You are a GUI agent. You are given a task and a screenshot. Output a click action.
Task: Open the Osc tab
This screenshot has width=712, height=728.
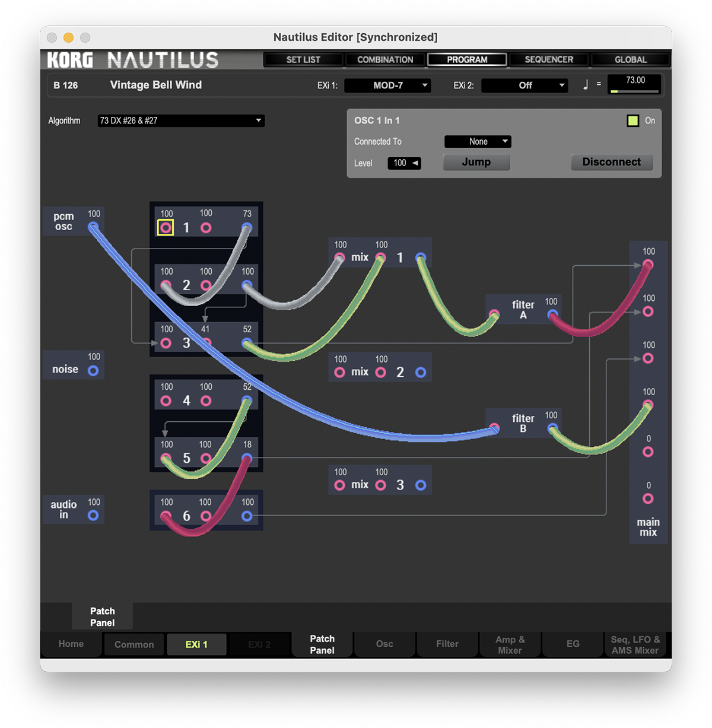tap(384, 644)
